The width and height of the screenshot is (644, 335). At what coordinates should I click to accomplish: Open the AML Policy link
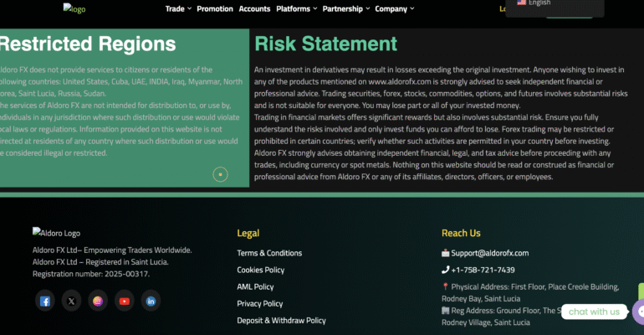(x=255, y=286)
